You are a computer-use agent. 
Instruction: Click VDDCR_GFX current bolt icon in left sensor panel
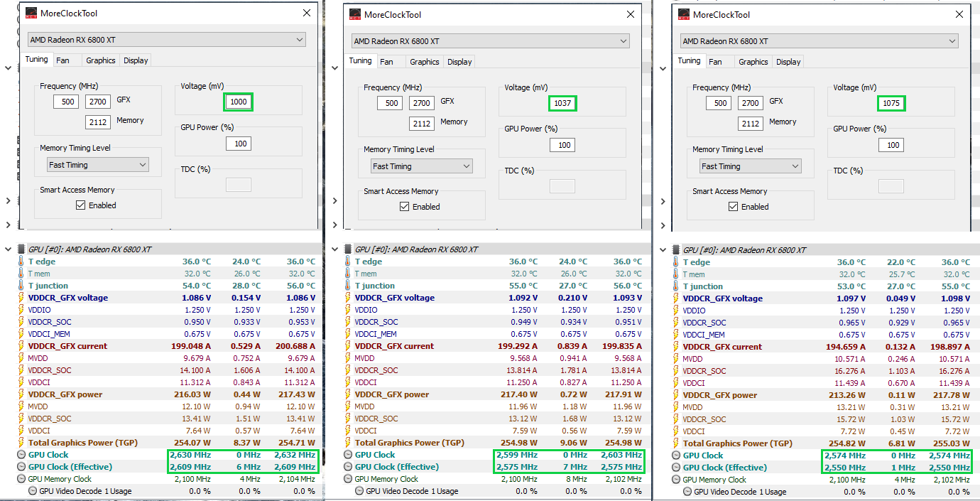[x=21, y=346]
